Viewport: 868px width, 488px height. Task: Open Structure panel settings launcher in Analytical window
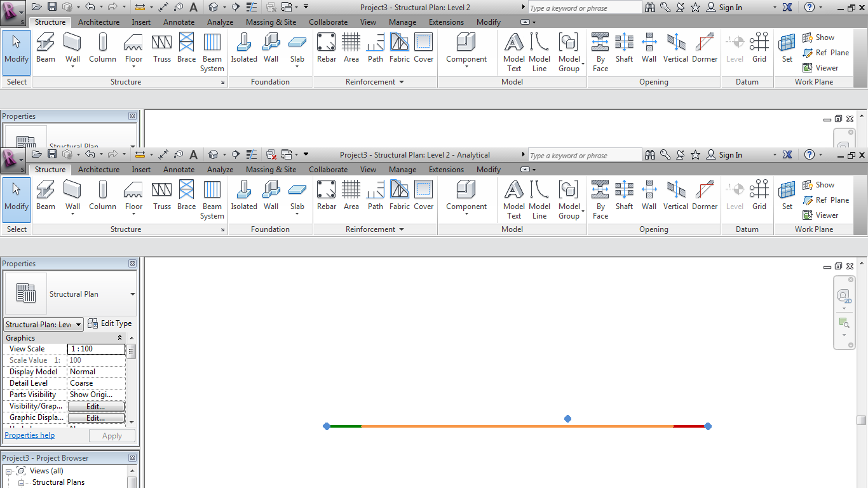(x=223, y=230)
